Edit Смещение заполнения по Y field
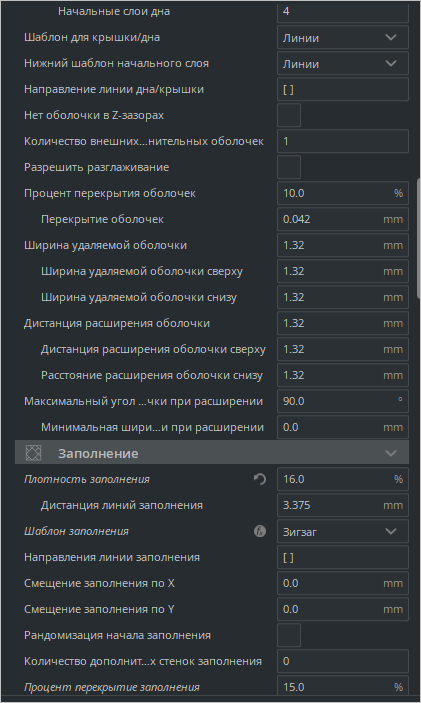The width and height of the screenshot is (421, 703). click(343, 609)
